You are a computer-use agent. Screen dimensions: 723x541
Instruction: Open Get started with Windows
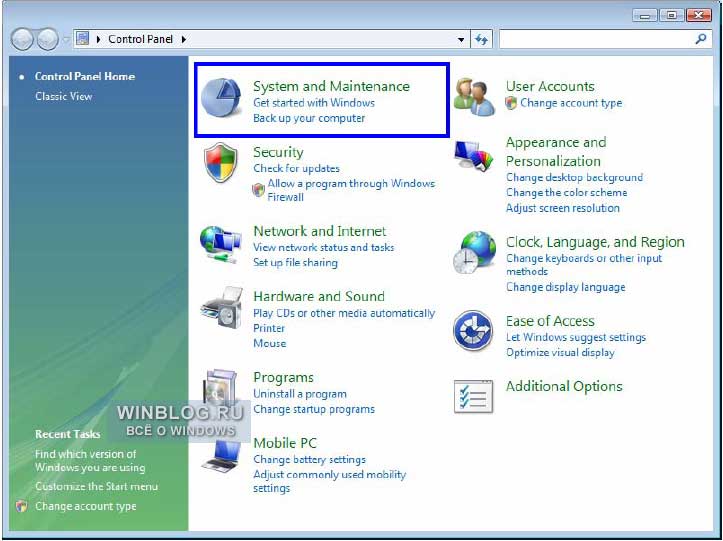pos(314,102)
